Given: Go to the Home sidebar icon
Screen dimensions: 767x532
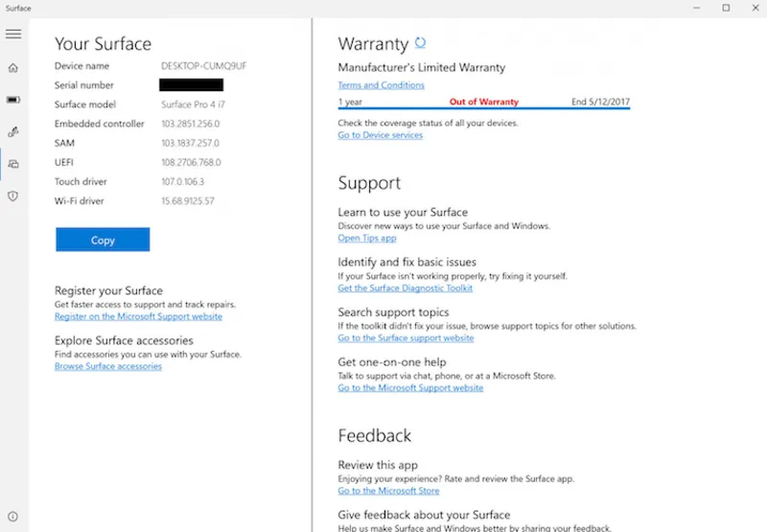Looking at the screenshot, I should (x=13, y=68).
